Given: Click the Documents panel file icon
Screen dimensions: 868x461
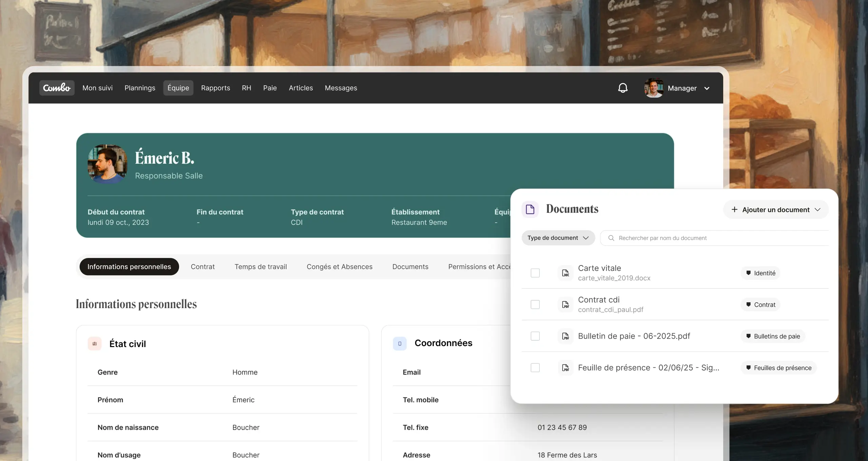Looking at the screenshot, I should [530, 209].
